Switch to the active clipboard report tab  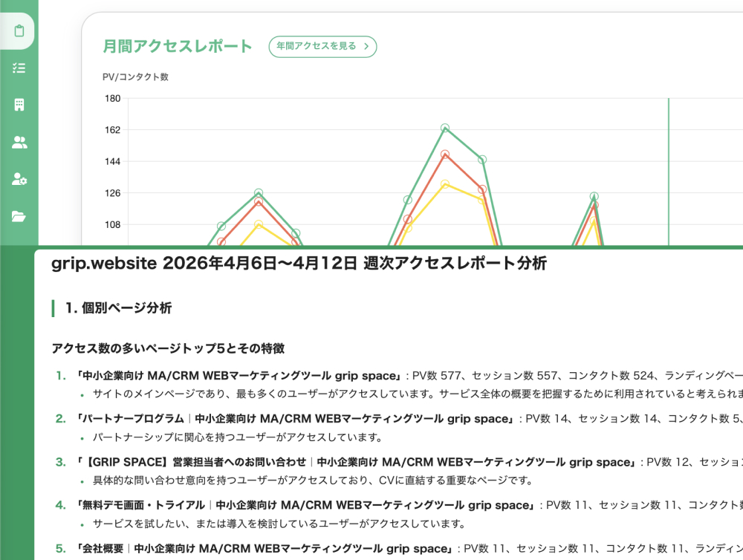(x=18, y=31)
